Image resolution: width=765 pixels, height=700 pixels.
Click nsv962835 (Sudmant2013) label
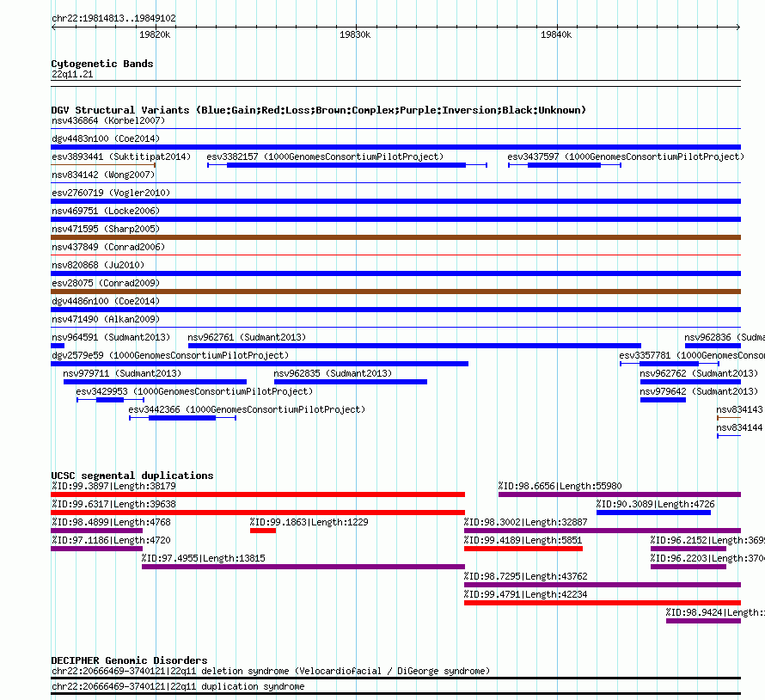(x=333, y=373)
